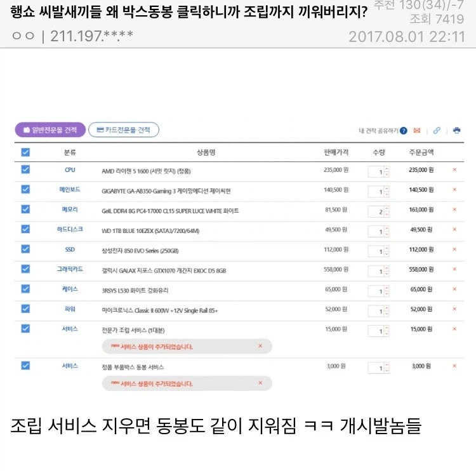Open WD 1TB BLUE 10EZEX product

coord(150,231)
